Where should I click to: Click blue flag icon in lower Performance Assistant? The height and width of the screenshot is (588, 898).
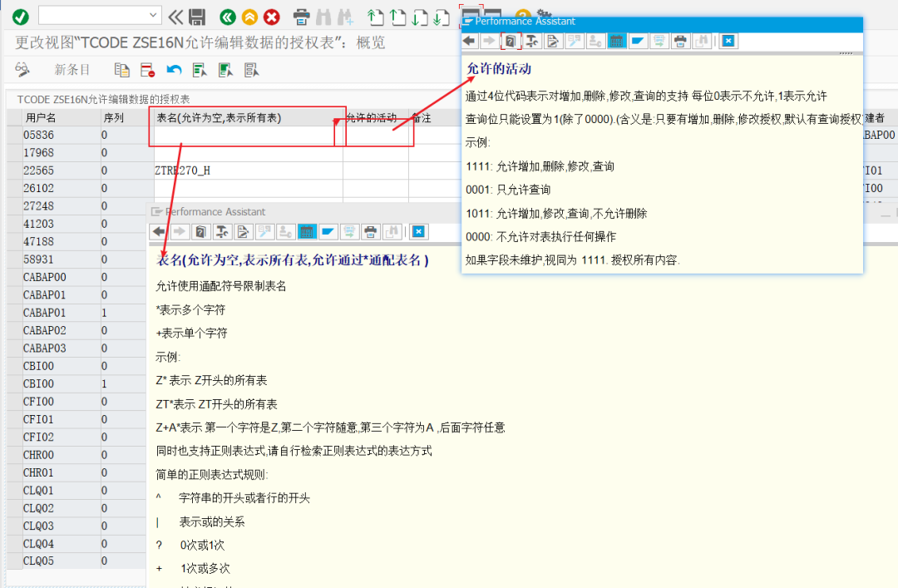[328, 231]
